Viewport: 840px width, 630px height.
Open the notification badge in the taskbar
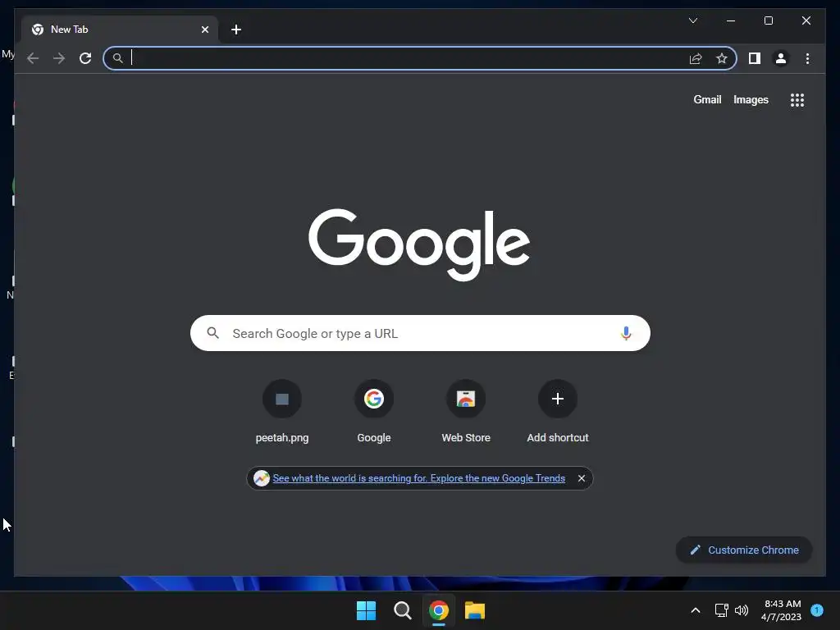[817, 610]
